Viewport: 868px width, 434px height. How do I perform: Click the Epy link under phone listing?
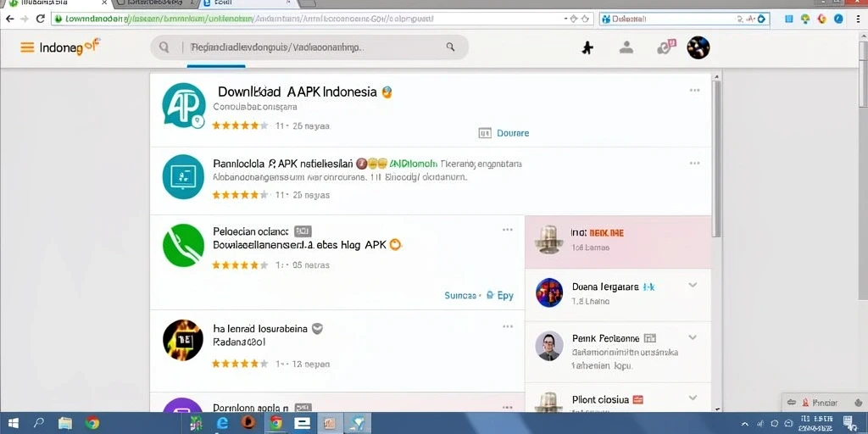point(505,296)
